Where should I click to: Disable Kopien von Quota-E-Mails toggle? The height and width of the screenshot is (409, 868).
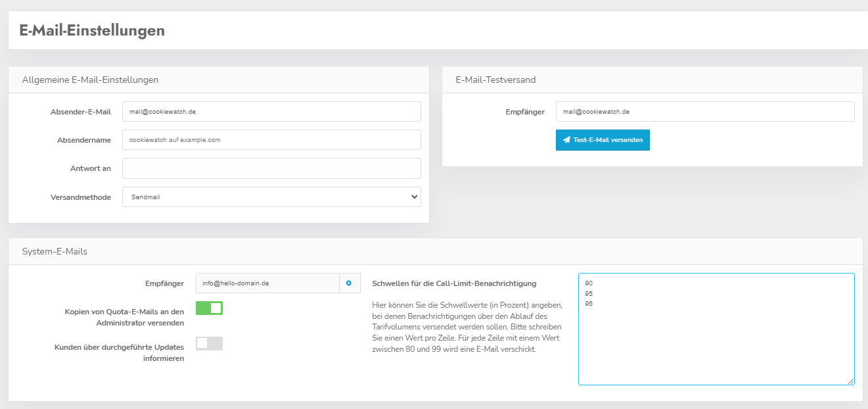click(x=210, y=308)
